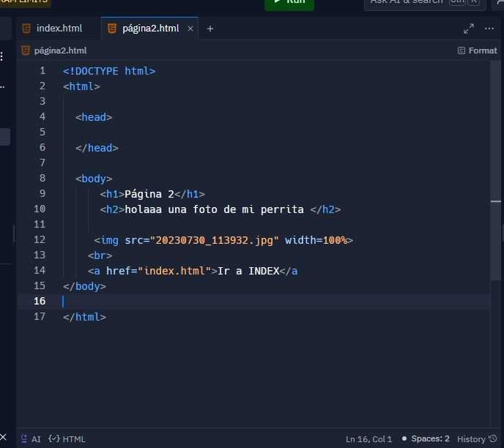Click the 'Ir a INDEX' link text
This screenshot has height=448, width=504.
(248, 271)
